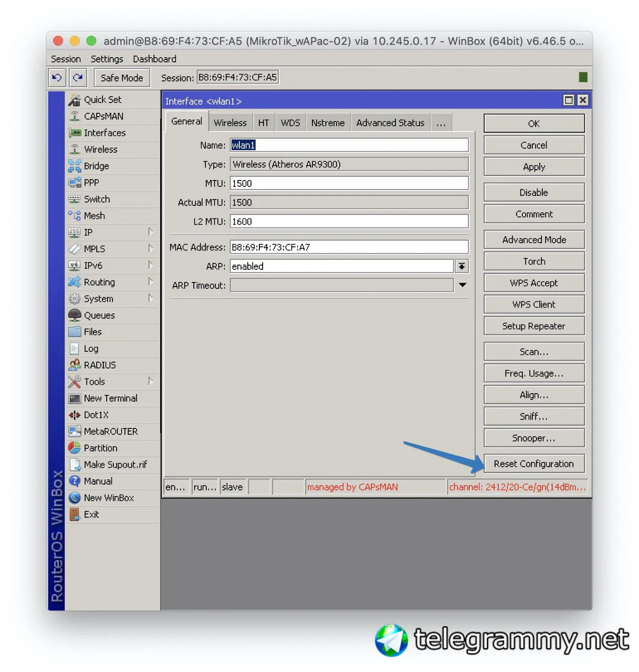Click the Apply button
The height and width of the screenshot is (672, 639).
pos(534,166)
